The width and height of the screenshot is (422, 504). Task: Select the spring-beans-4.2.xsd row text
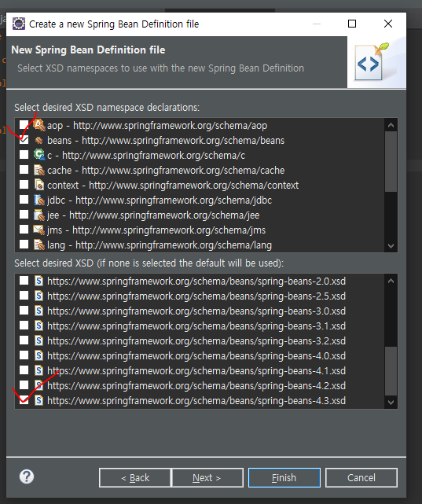pyautogui.click(x=196, y=385)
